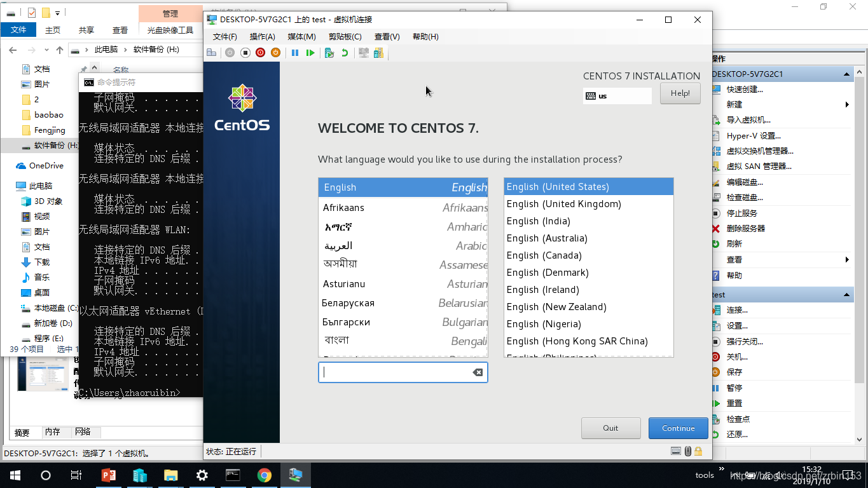Click the Ctrl+Alt+Del toolbar icon in VM window
The height and width of the screenshot is (488, 868).
(x=212, y=53)
